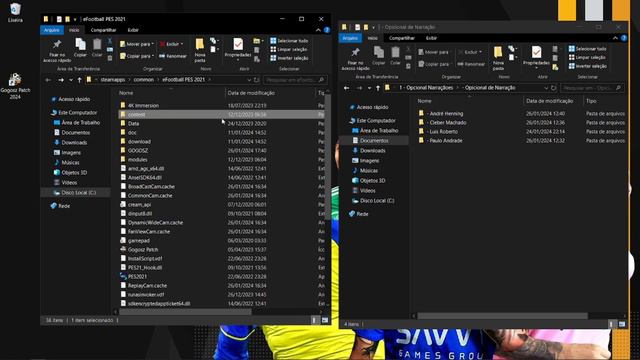The height and width of the screenshot is (360, 640).
Task: Select the download folder in eFootball window
Action: [x=139, y=141]
